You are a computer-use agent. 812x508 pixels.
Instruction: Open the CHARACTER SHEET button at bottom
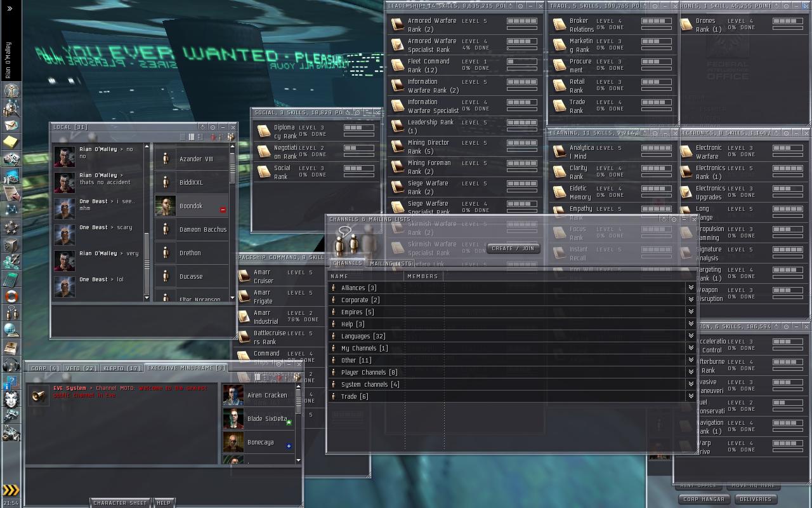[120, 503]
